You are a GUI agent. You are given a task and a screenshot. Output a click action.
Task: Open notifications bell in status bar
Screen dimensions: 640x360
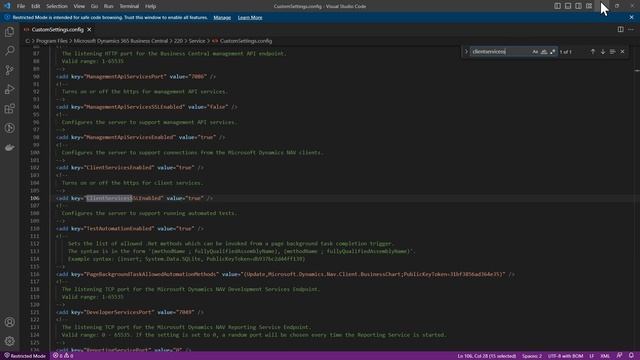point(631,356)
